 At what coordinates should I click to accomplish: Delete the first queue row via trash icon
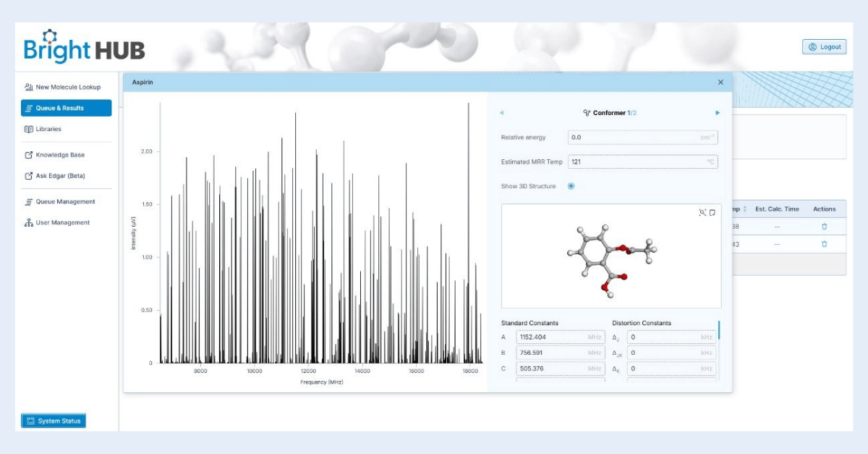point(824,226)
